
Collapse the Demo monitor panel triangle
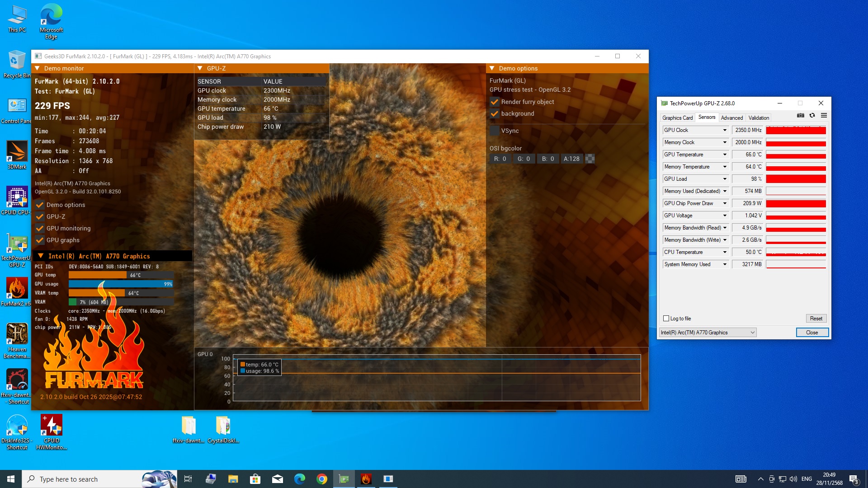tap(37, 68)
